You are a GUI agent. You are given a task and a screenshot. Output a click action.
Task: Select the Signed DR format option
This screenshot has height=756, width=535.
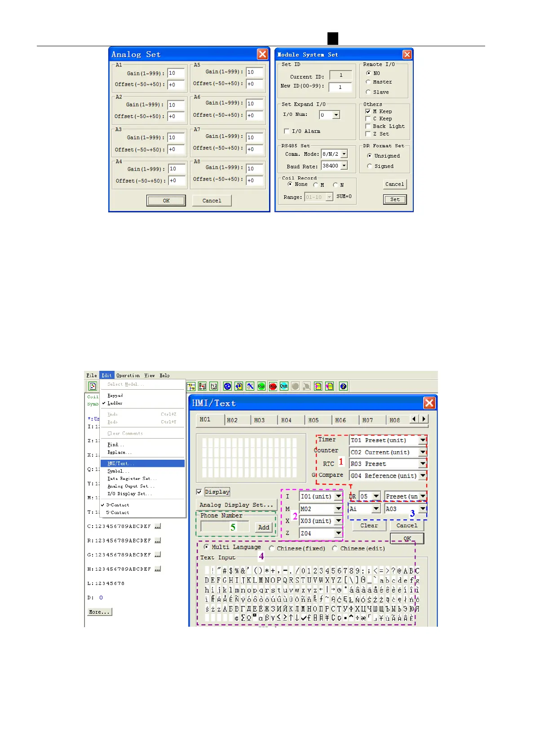(x=370, y=166)
